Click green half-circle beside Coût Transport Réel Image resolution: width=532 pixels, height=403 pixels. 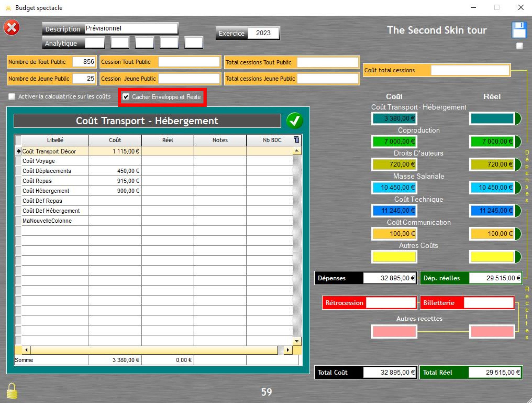[x=518, y=118]
